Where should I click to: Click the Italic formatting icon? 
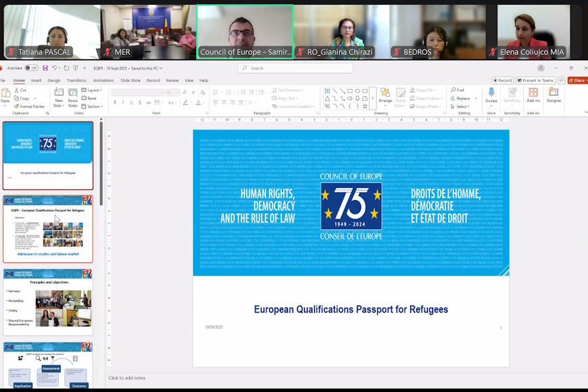[x=123, y=103]
